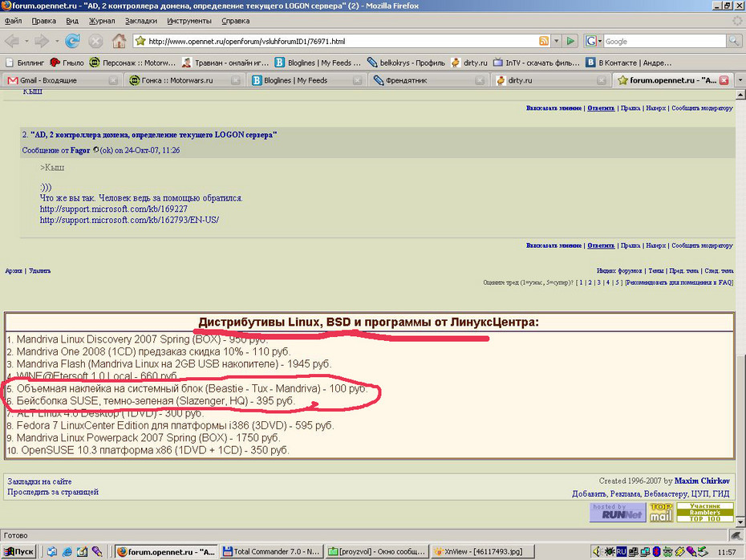Open the Травиан bookmark

coord(226,63)
